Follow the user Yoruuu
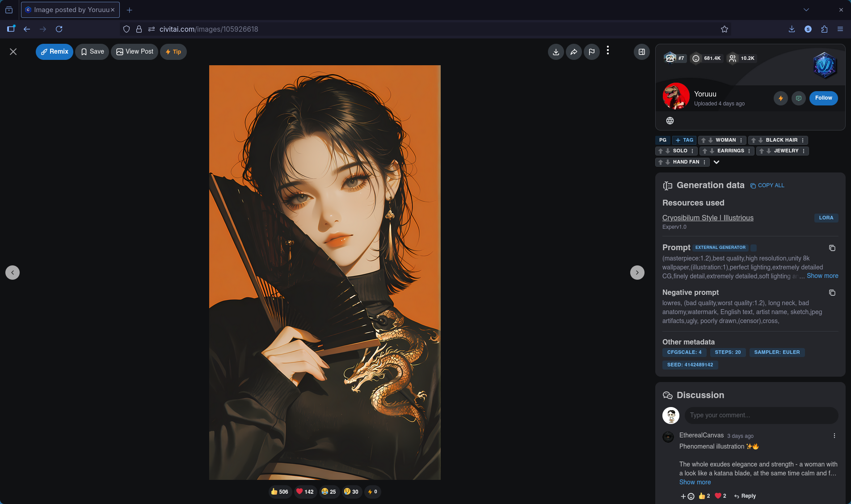 tap(823, 98)
